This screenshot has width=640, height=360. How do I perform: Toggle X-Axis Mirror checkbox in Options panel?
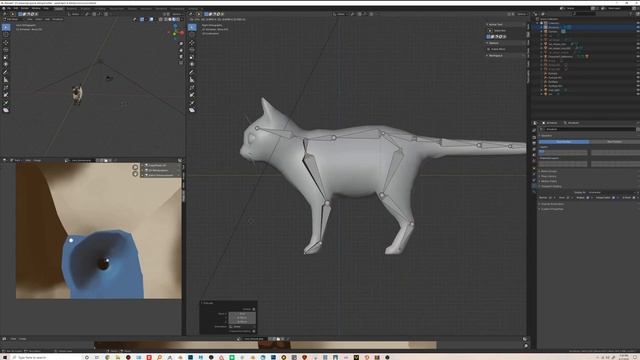click(x=490, y=49)
